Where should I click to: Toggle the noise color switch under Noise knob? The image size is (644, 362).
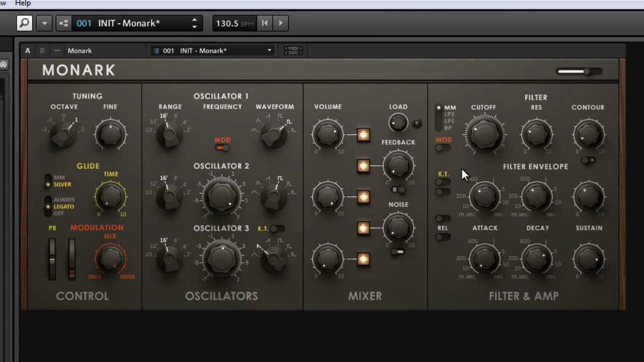pos(398,251)
